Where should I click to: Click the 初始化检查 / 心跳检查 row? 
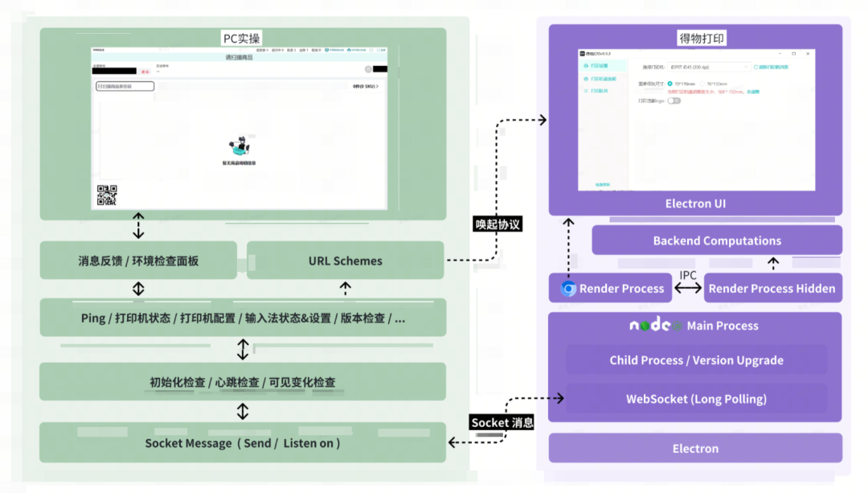pyautogui.click(x=243, y=382)
